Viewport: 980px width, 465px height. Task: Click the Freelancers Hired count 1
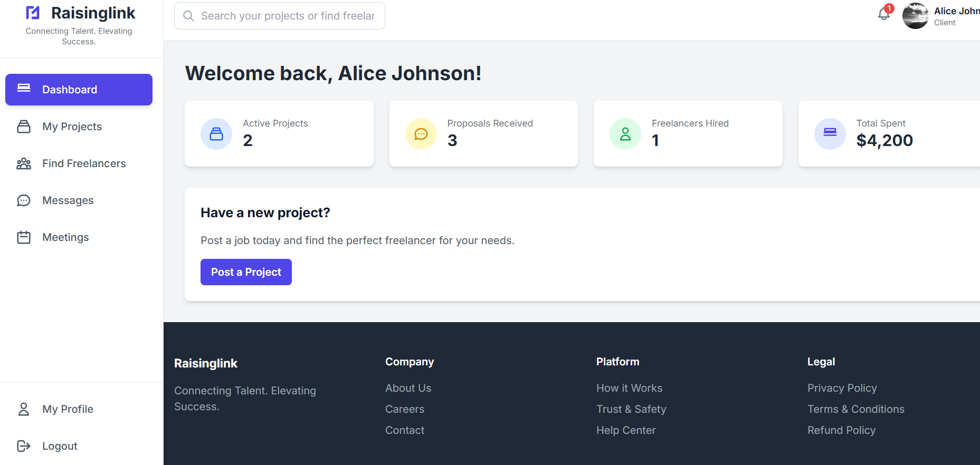655,140
